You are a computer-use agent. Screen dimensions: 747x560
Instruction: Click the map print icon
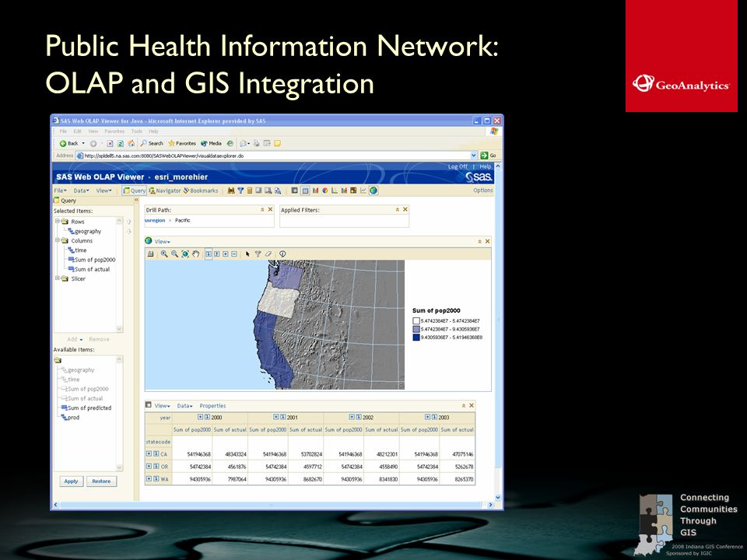coord(150,254)
